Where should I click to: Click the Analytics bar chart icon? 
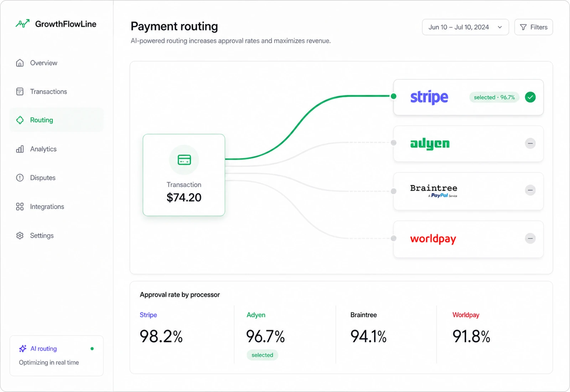(20, 149)
